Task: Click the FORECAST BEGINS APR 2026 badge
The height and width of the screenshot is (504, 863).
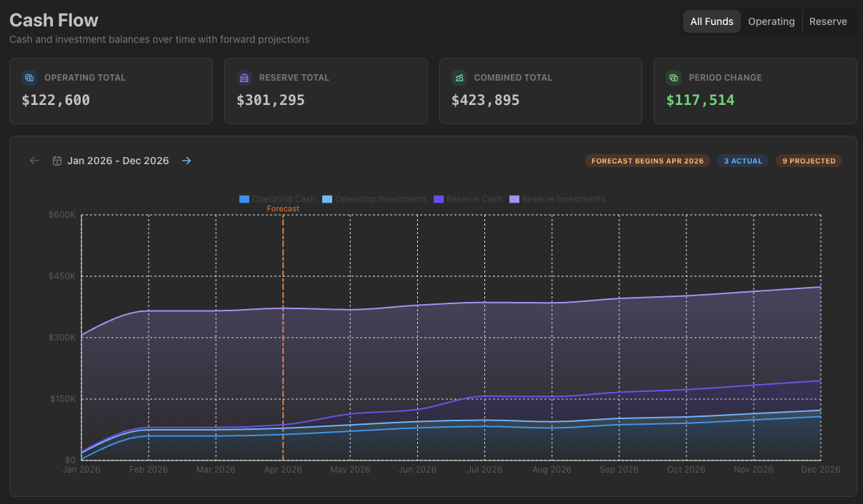Action: coord(647,161)
